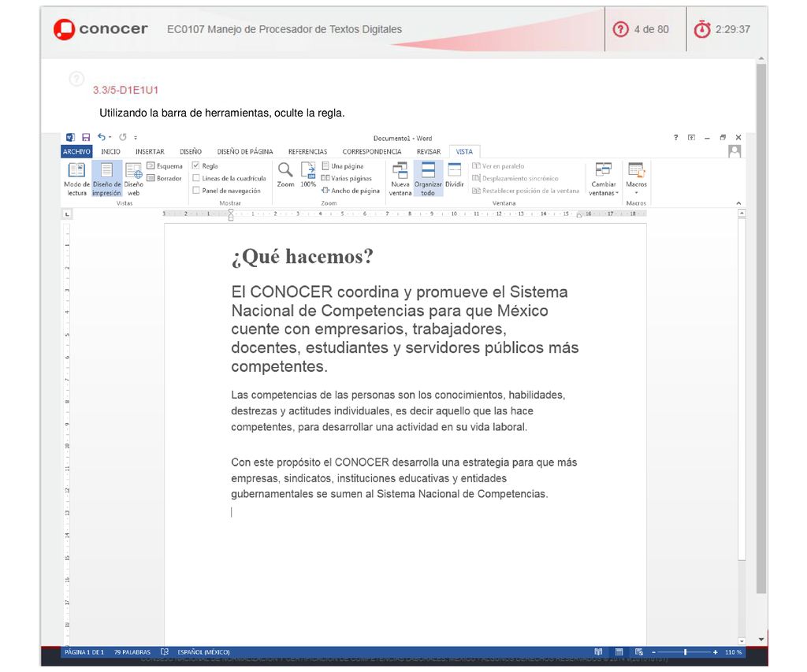Open the Macros dropdown

tap(636, 179)
